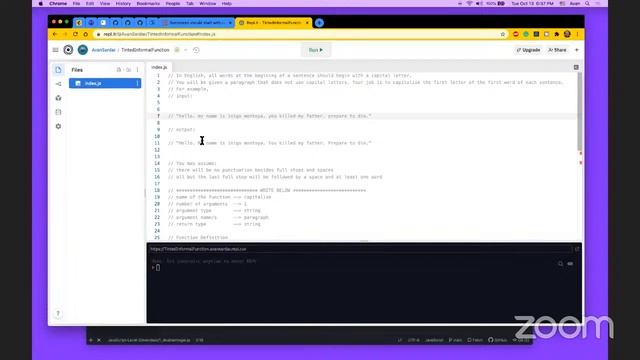Click the console clear icon
This screenshot has height=360, width=640.
[x=570, y=264]
